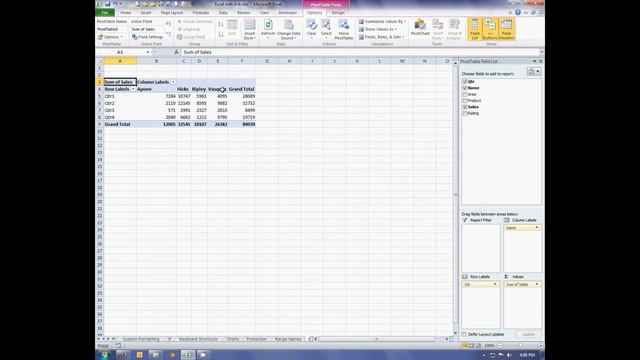Click the insert function fx icon
Screen dimensions: 640x360
pyautogui.click(x=176, y=52)
